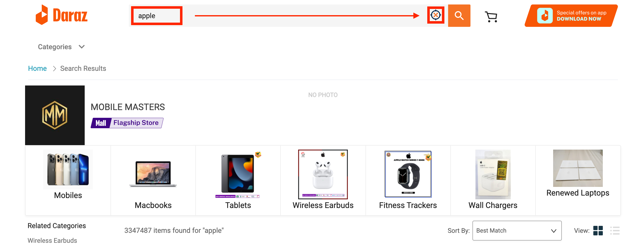Viewport: 644px width, 249px height.
Task: Click the Daraz logo
Action: click(62, 15)
